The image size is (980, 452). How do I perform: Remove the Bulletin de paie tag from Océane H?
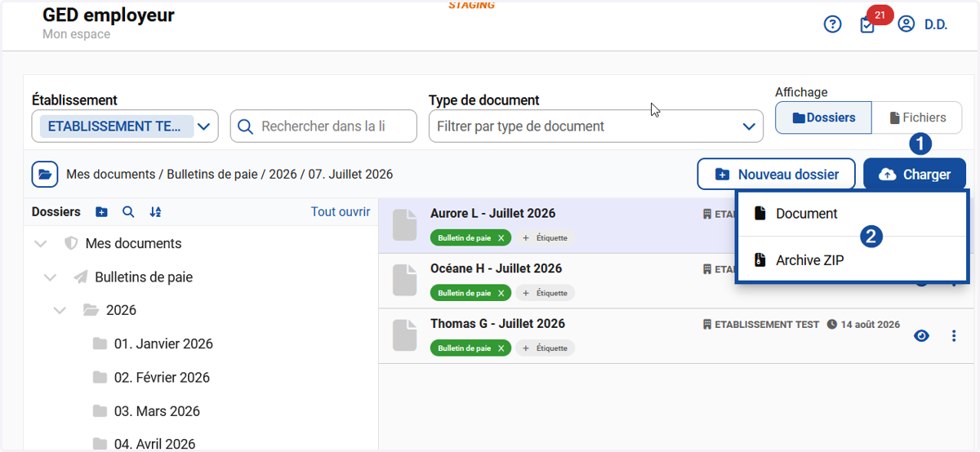[x=501, y=293]
